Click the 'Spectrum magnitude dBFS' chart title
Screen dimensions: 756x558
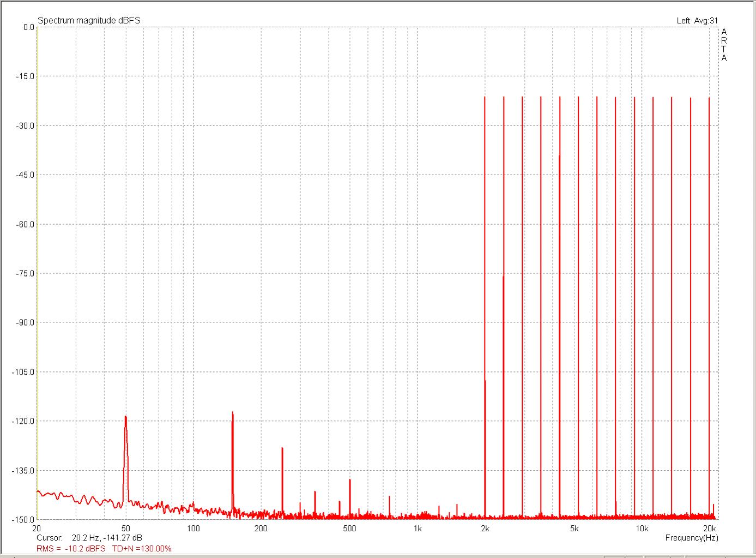(89, 21)
